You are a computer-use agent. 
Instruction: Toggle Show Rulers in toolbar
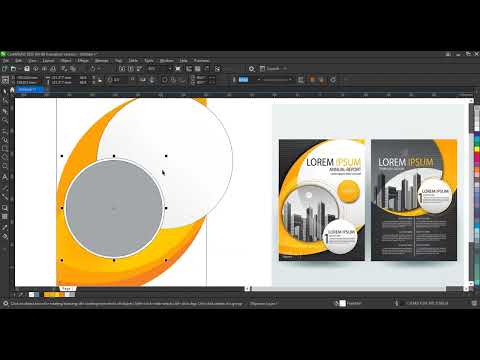point(189,69)
